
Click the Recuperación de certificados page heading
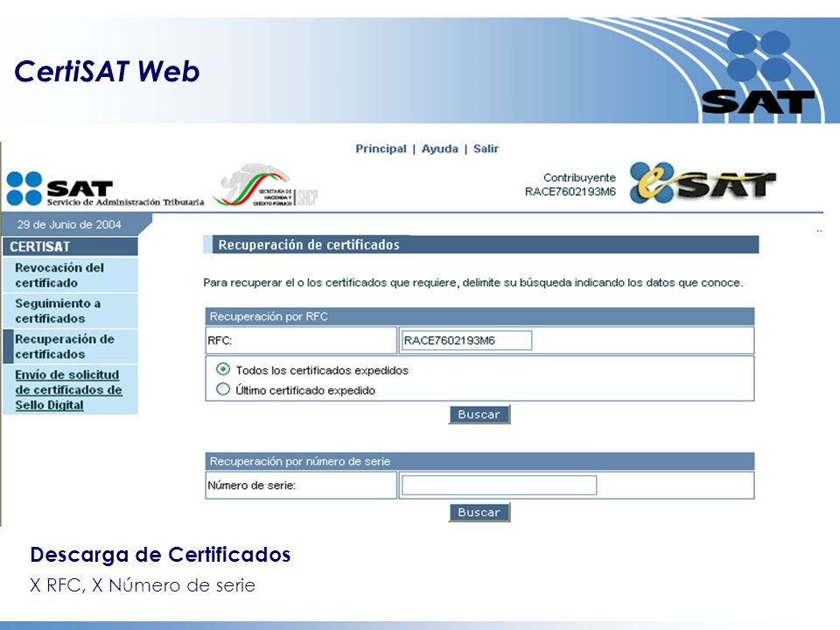tap(309, 245)
